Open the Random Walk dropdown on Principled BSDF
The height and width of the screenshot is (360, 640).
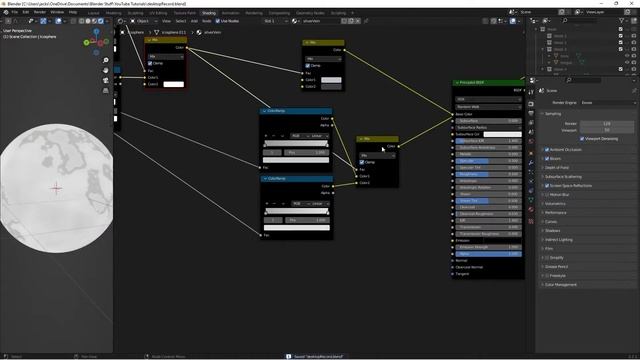488,107
